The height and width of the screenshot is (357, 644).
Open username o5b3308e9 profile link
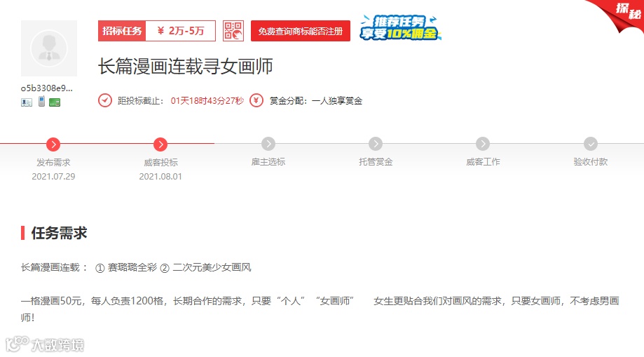point(47,88)
